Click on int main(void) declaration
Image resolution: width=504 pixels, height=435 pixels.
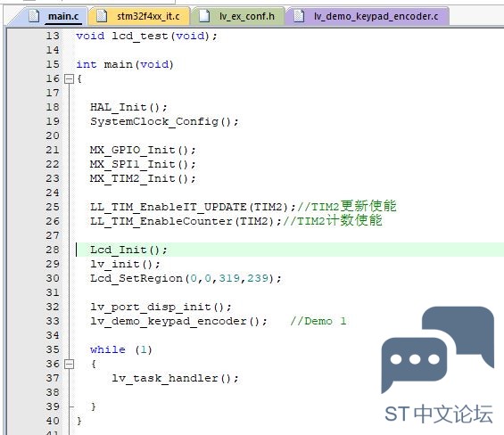125,64
